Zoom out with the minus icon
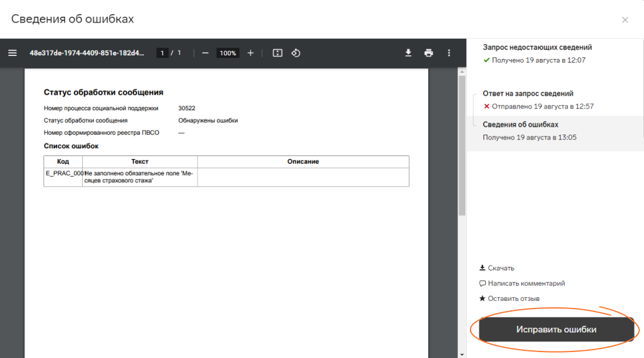 [205, 53]
